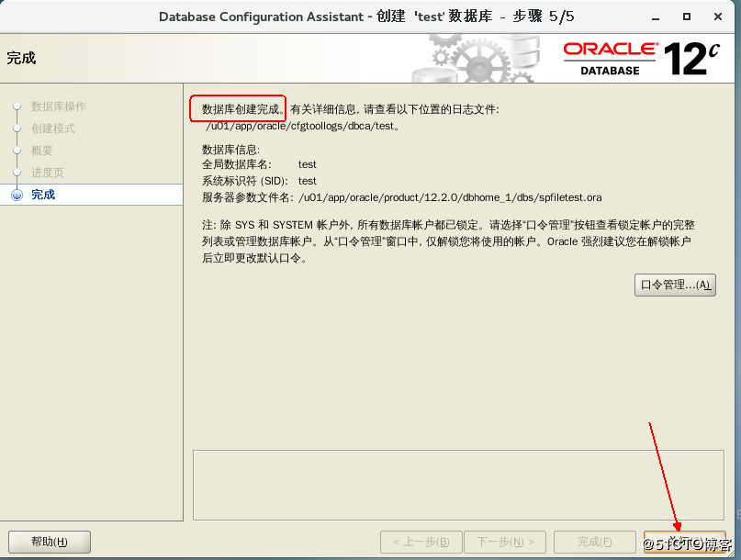Screen dimensions: 741x560
Task: Click the 系统标识符 (SID) value test
Action: tap(308, 181)
